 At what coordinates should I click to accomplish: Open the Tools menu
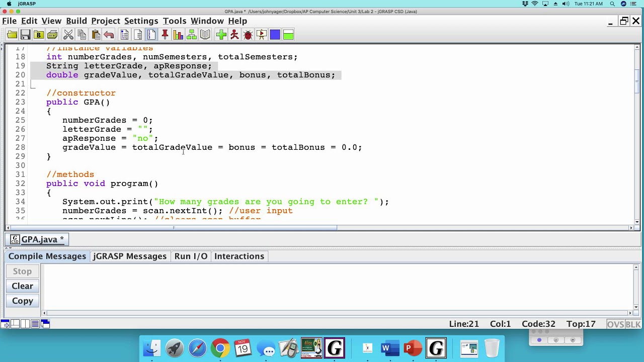[x=175, y=21]
